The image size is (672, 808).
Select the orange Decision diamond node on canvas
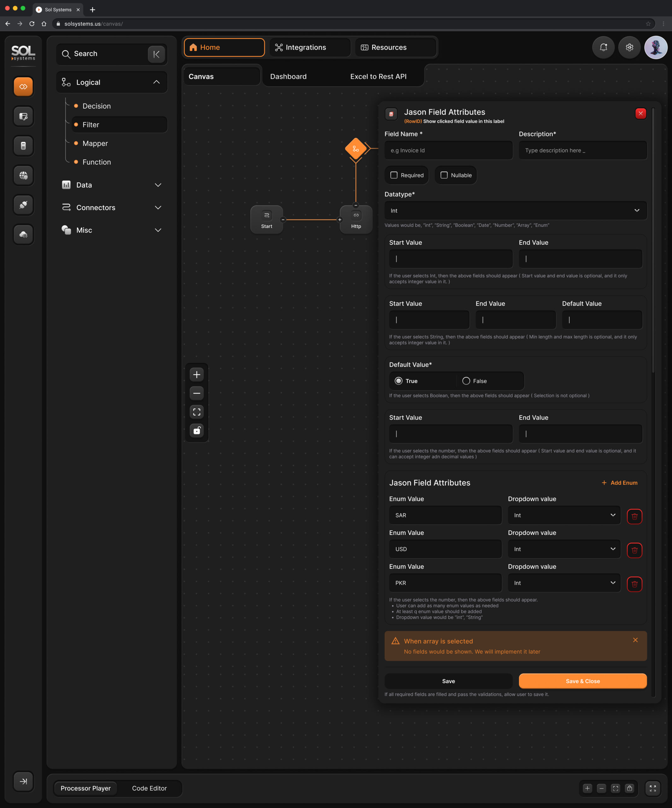coord(356,149)
